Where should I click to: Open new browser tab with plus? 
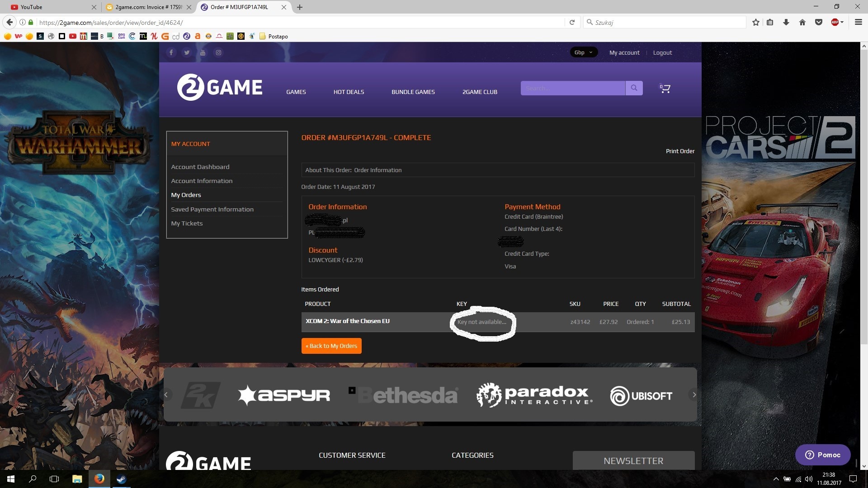click(300, 7)
